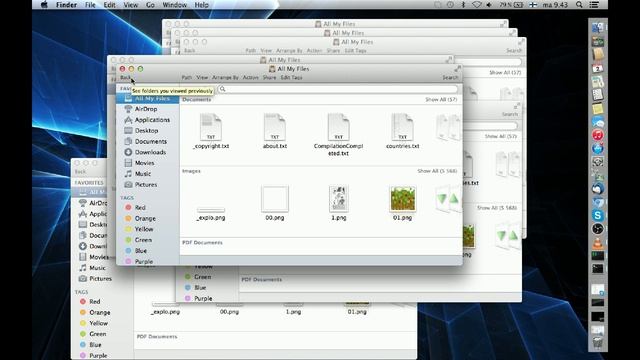Open the Action popup in front window toolbar
Viewport: 640px width, 360px height.
click(x=251, y=78)
